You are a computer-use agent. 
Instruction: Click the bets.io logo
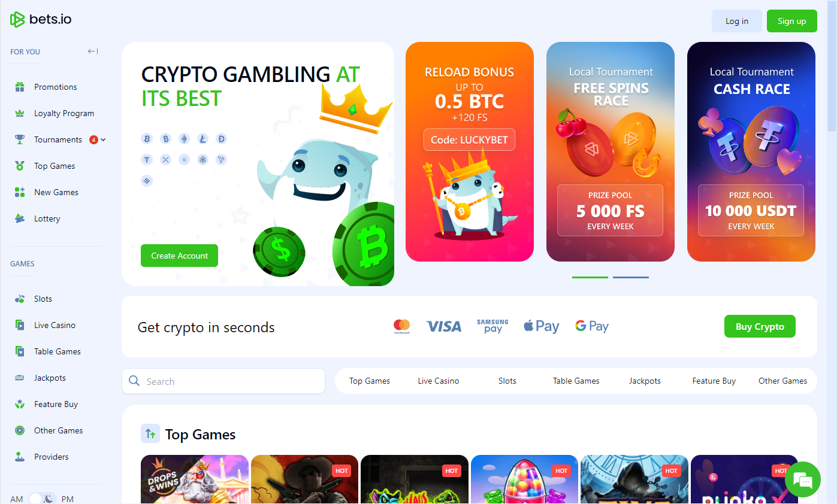41,19
